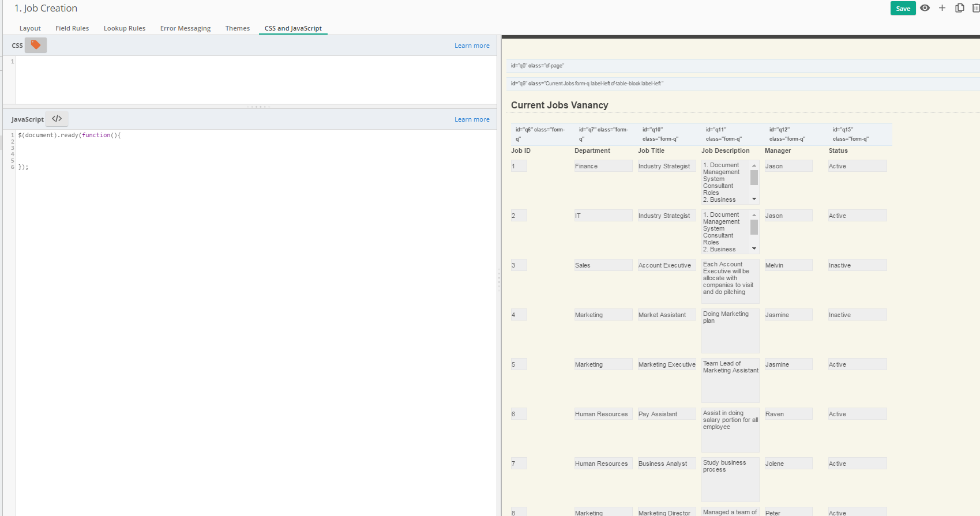
Task: Click down arrow in row 2 Job Description
Action: click(x=754, y=248)
